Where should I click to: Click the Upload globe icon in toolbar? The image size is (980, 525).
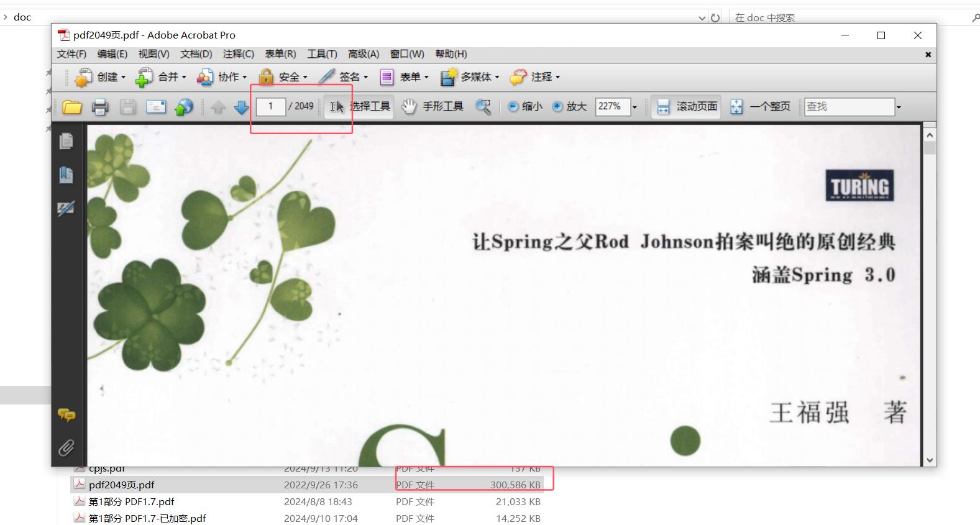pos(184,107)
